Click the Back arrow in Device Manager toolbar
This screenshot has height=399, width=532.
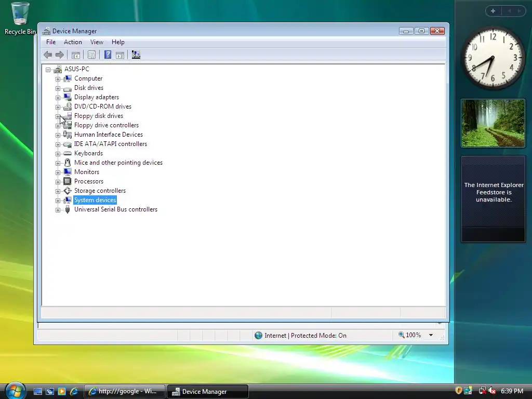click(48, 55)
